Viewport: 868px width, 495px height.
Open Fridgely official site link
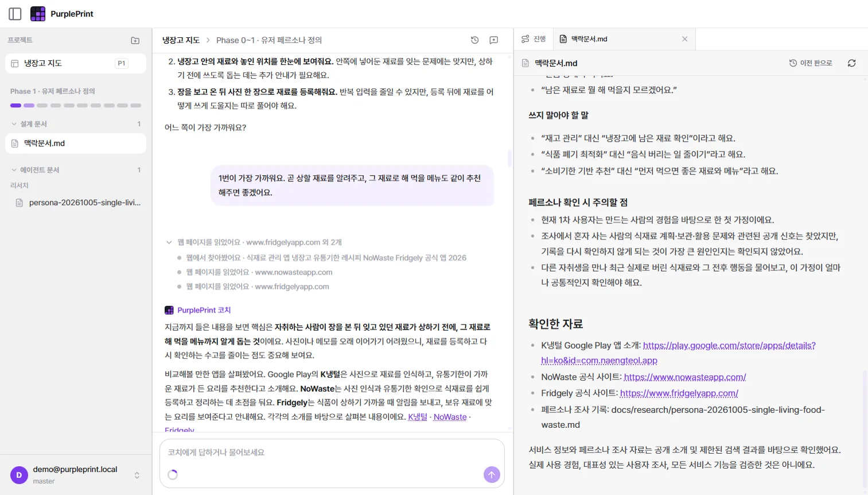coord(679,393)
